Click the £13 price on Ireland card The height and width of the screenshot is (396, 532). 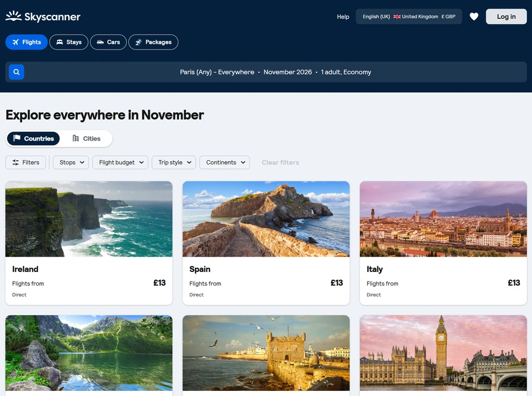(160, 283)
